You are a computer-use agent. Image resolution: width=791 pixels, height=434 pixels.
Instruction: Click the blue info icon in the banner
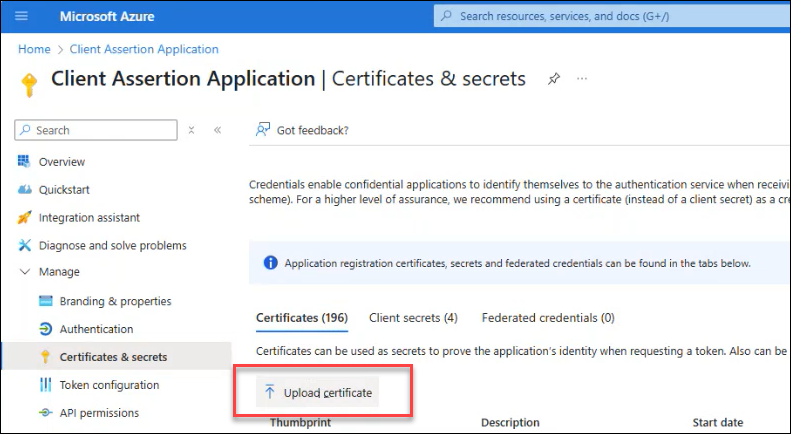tap(270, 263)
